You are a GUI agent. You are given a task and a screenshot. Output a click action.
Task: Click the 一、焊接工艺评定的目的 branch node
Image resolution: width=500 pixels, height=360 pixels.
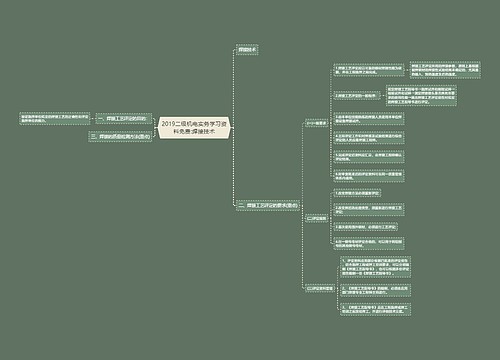click(x=124, y=118)
